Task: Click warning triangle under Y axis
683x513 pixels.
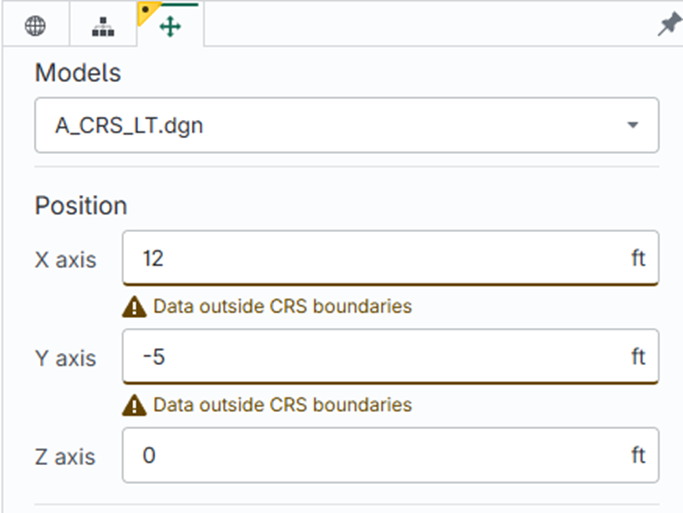Action: coord(134,405)
